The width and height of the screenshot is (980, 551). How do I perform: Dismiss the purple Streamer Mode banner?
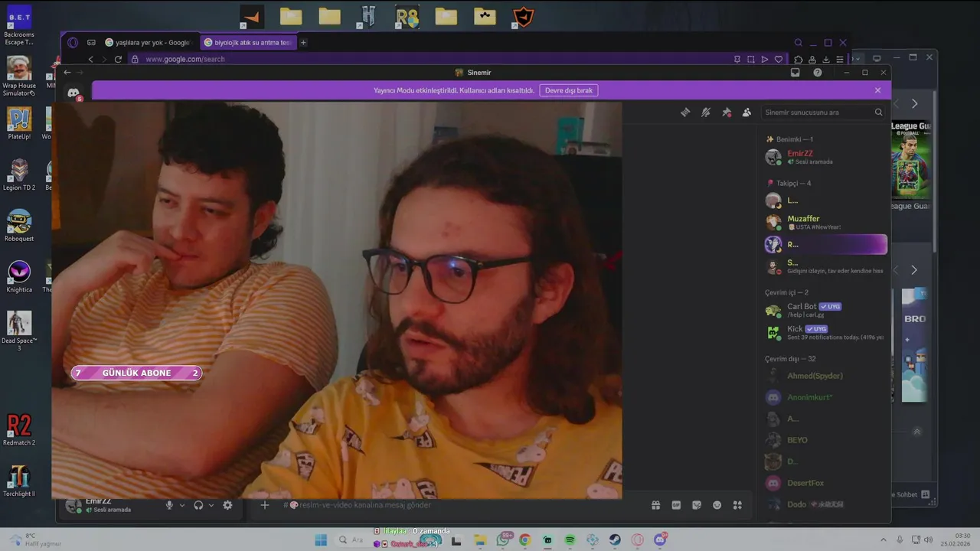click(x=877, y=90)
